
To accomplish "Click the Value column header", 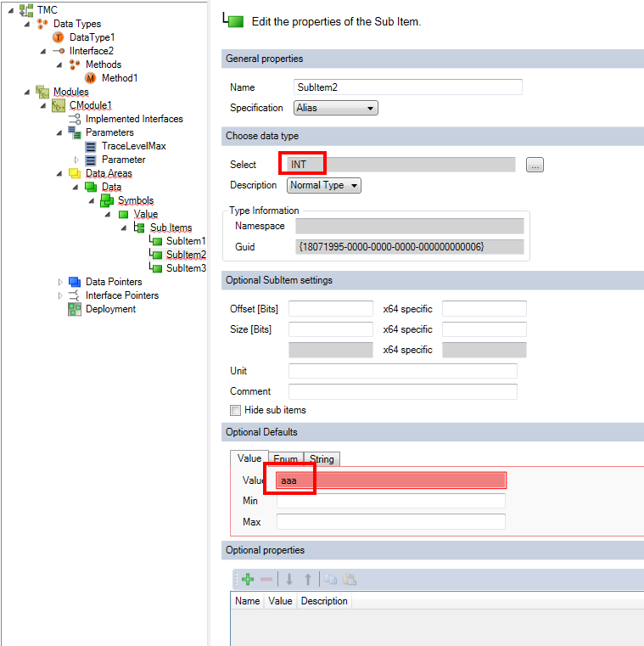I will [280, 601].
